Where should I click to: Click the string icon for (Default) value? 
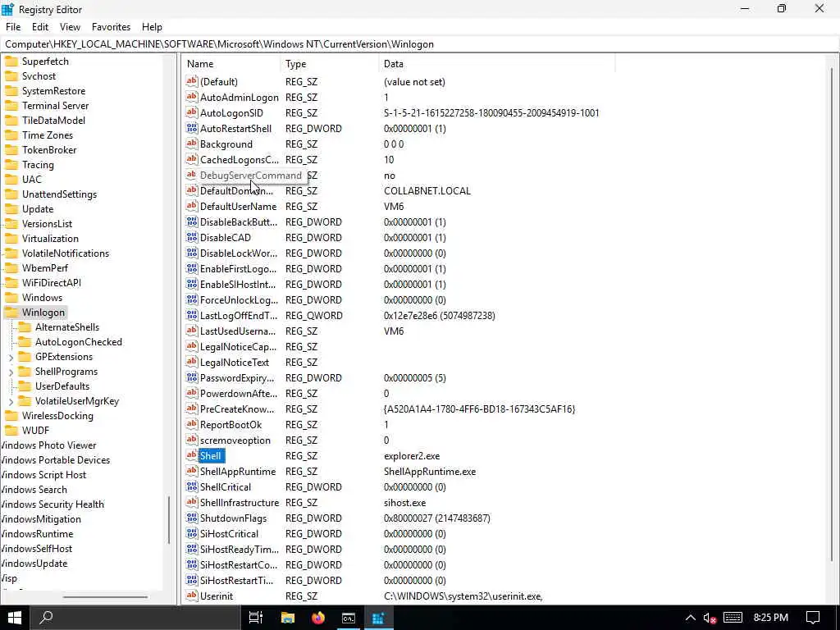coord(192,81)
